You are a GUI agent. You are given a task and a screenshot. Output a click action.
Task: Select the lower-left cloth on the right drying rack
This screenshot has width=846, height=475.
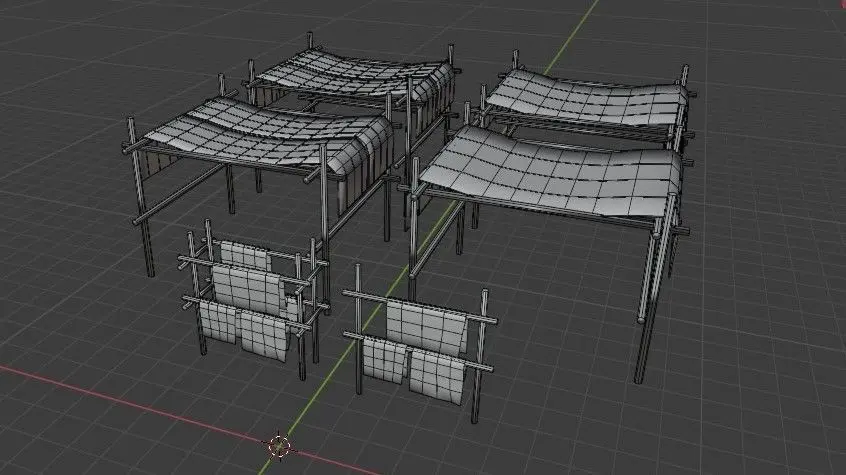point(383,359)
